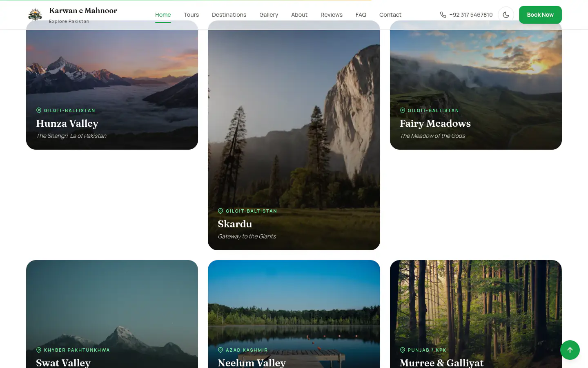Viewport: 588px width, 368px height.
Task: Open the Reviews nav item
Action: click(x=332, y=15)
